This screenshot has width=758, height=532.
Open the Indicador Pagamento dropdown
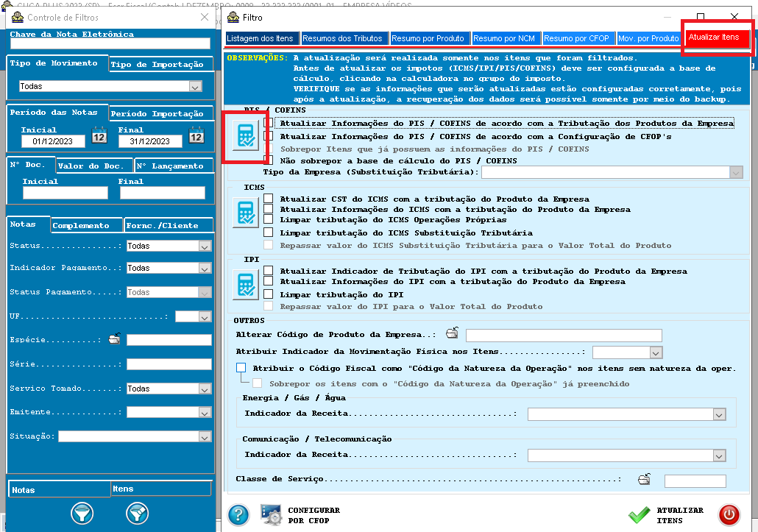205,268
